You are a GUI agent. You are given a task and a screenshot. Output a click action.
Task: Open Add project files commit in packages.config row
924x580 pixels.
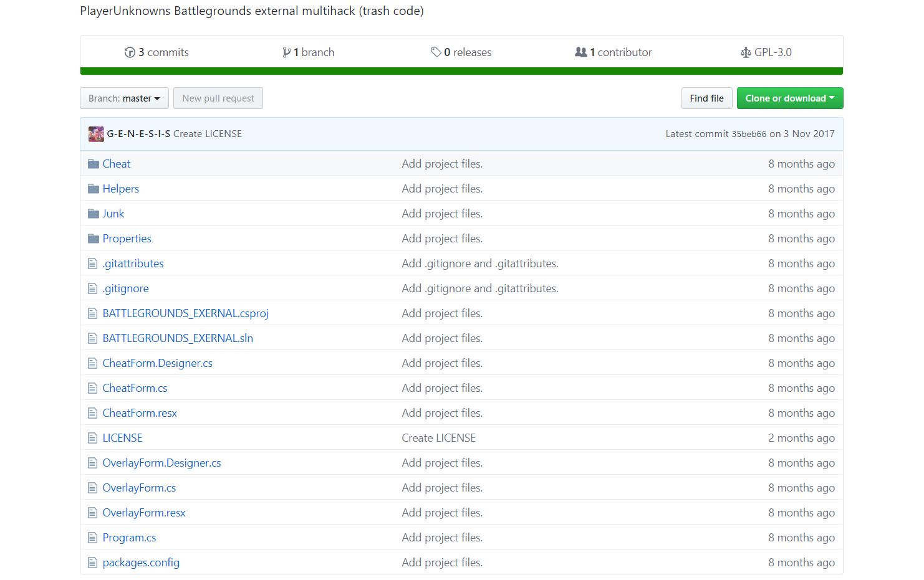pos(442,563)
